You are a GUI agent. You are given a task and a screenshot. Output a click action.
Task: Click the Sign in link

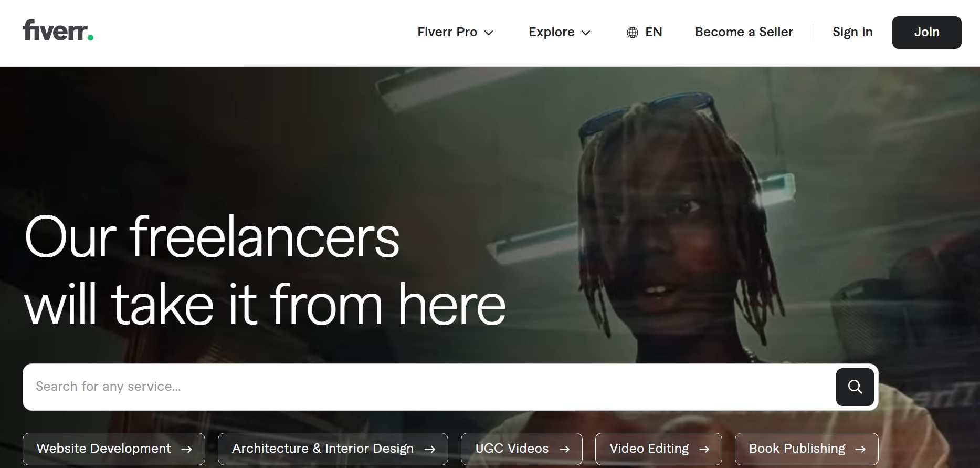coord(852,32)
